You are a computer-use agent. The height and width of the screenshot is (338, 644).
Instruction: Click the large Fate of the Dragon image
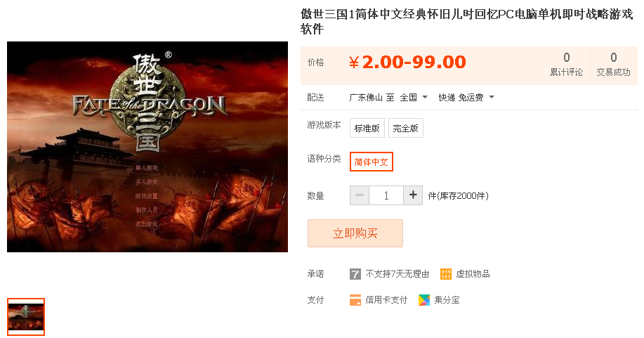[147, 147]
